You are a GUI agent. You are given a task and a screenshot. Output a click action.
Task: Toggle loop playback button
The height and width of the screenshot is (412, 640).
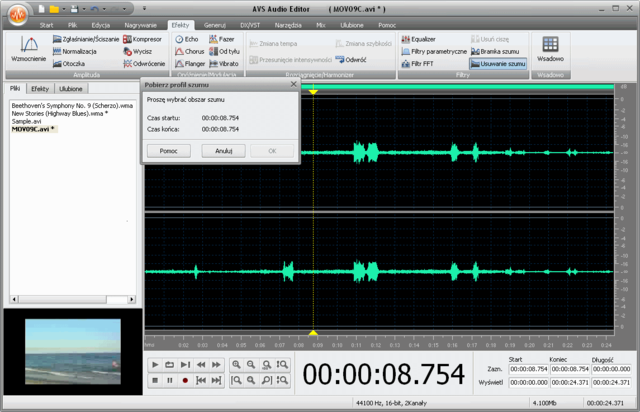(169, 364)
